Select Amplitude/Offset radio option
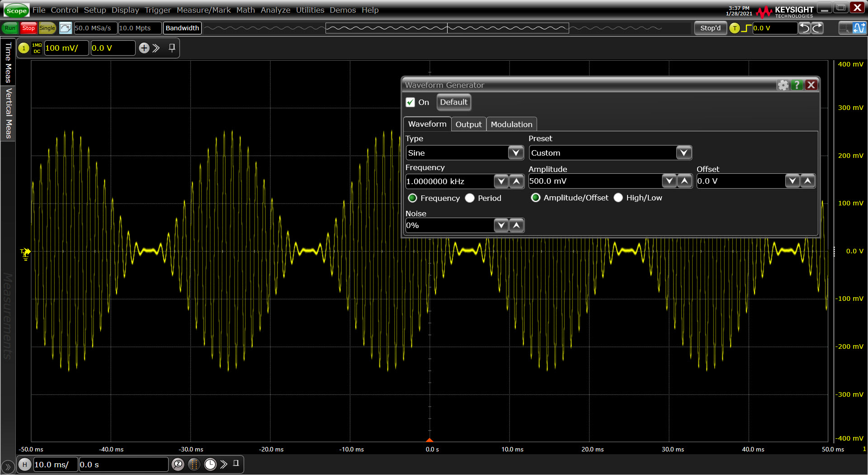This screenshot has width=868, height=475. point(536,198)
